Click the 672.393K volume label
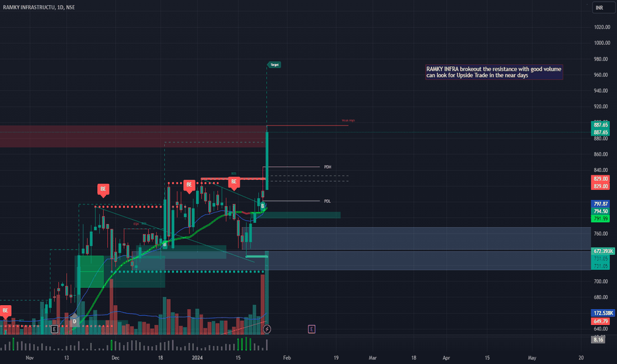The height and width of the screenshot is (364, 617). click(x=603, y=251)
